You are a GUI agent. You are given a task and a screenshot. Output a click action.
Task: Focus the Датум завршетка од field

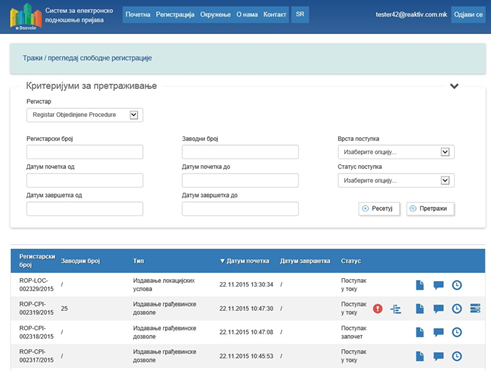click(85, 209)
